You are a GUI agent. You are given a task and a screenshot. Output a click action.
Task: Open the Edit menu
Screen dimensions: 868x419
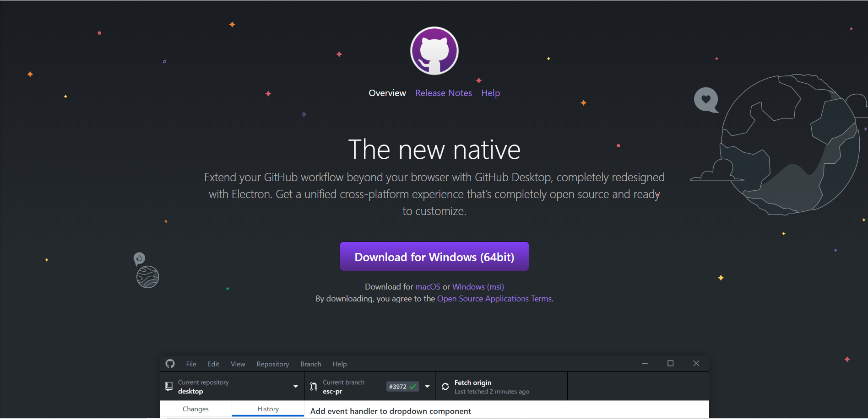click(x=213, y=364)
